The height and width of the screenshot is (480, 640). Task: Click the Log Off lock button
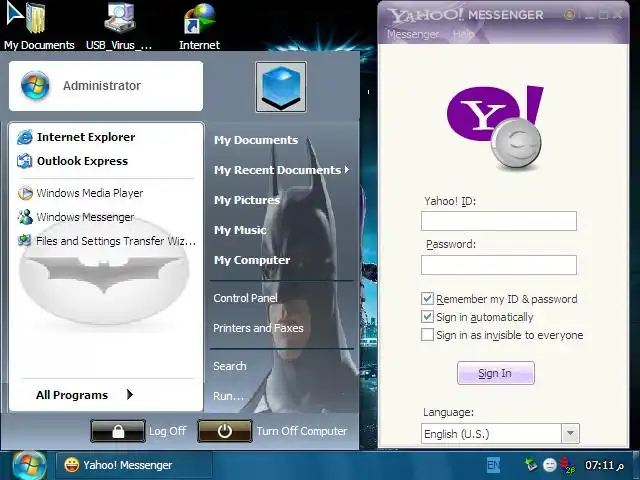click(x=118, y=431)
